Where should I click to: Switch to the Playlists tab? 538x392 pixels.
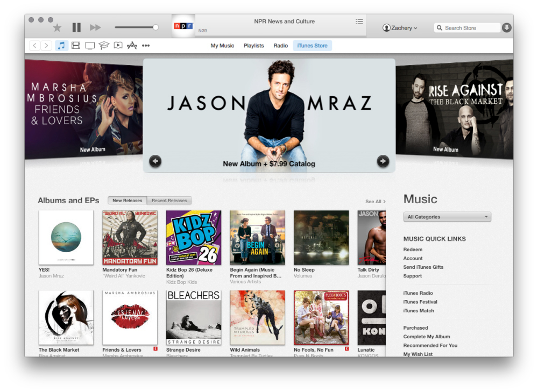(253, 46)
